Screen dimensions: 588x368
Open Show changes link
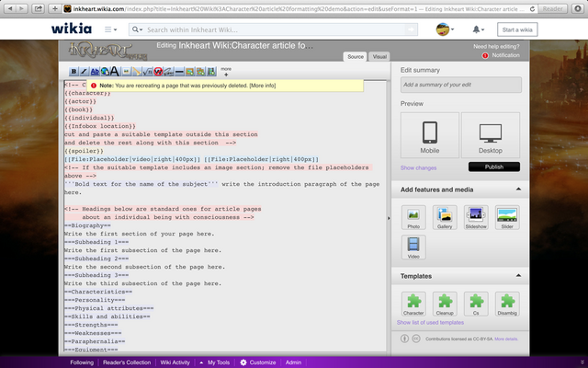coord(419,167)
